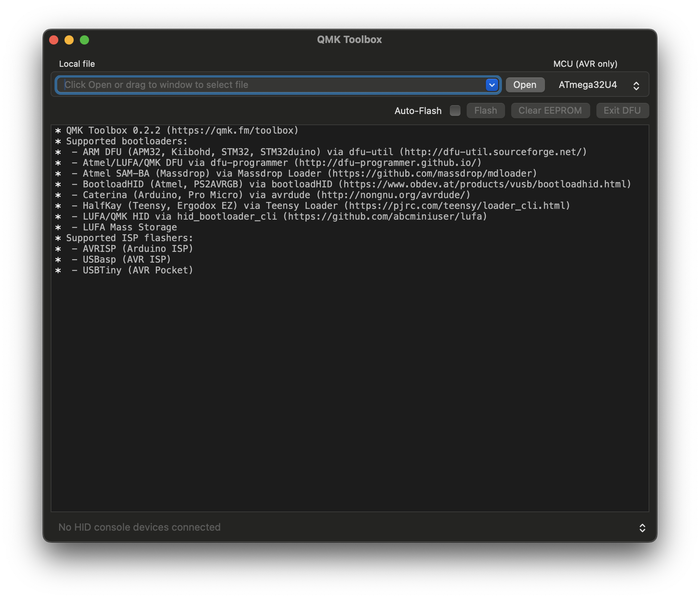Click the dfu-programmer.github.io URL in log
Screen dimensions: 700x599
pos(388,163)
